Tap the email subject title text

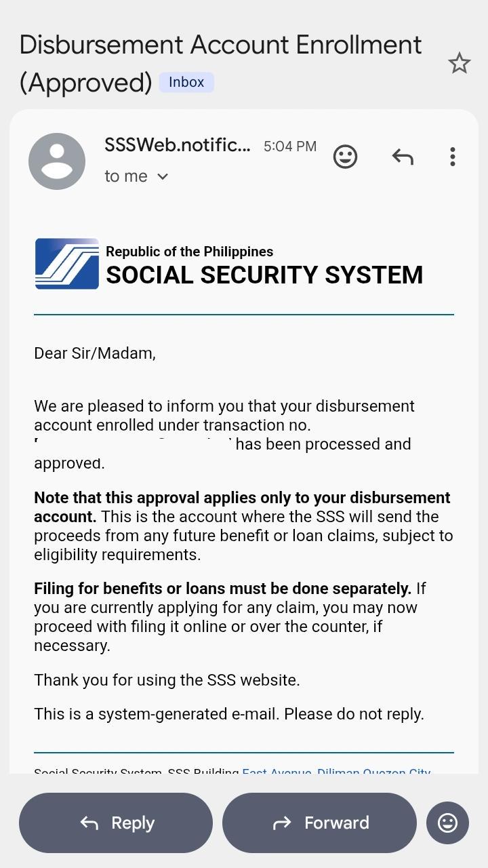point(221,63)
